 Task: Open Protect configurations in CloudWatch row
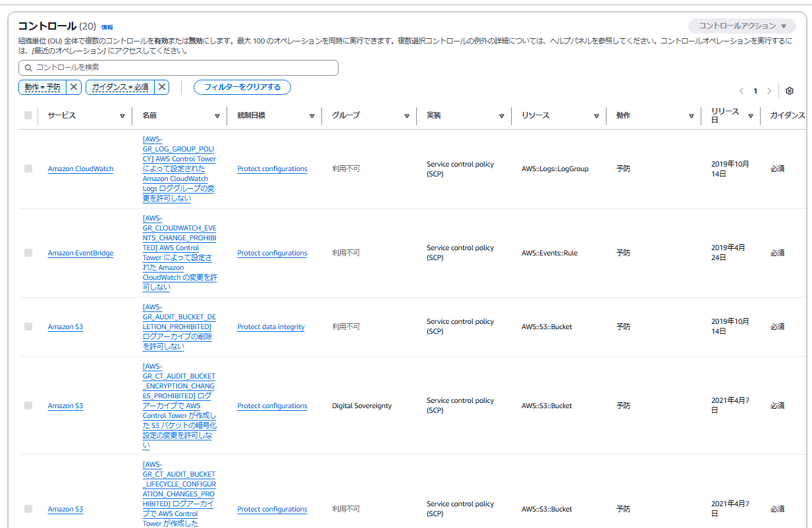coord(272,169)
